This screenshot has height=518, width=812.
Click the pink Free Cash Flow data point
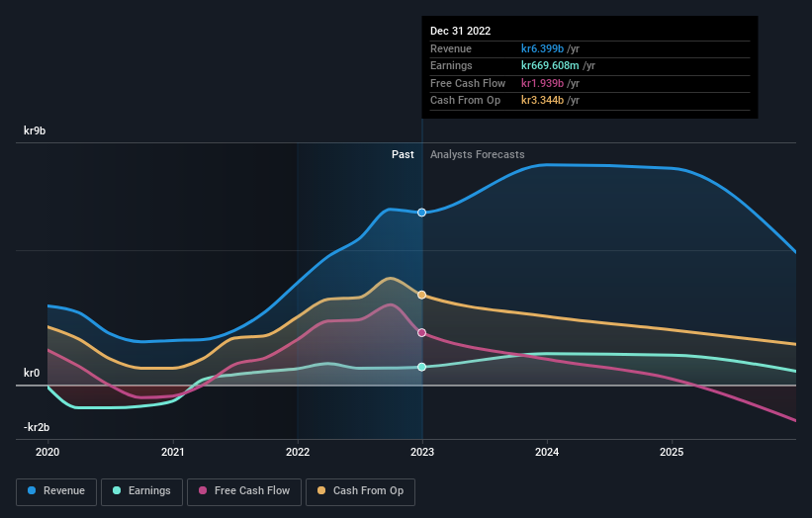click(x=422, y=333)
